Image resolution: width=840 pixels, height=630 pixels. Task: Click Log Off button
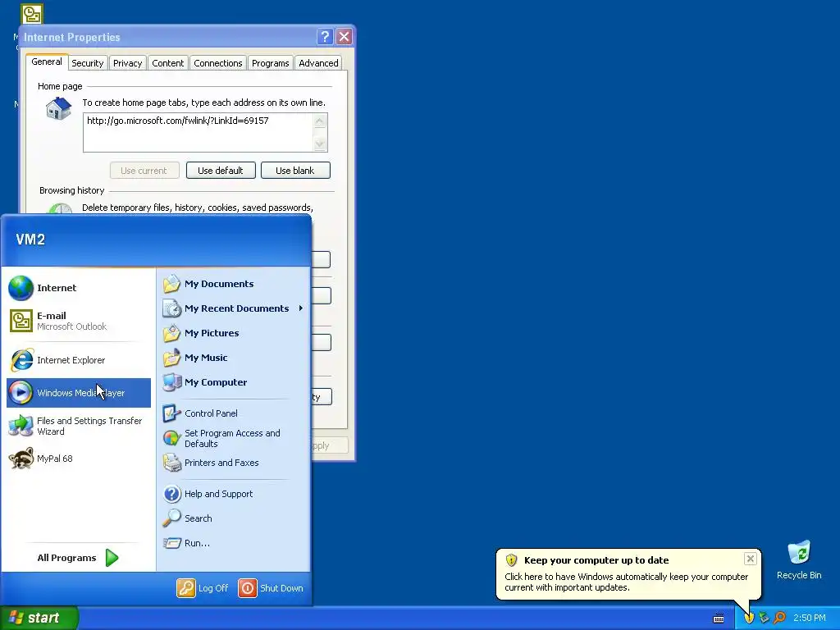203,587
